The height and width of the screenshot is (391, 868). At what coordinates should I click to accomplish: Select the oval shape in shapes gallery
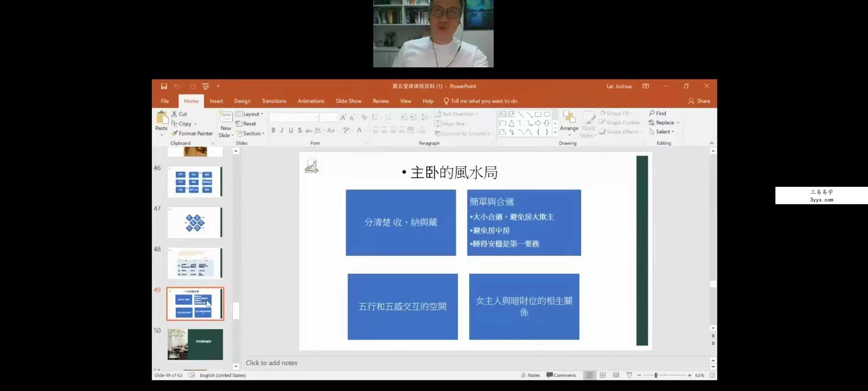pos(547,114)
